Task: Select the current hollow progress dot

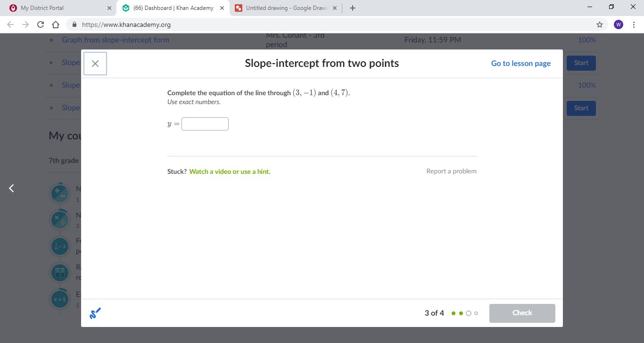Action: [x=468, y=313]
